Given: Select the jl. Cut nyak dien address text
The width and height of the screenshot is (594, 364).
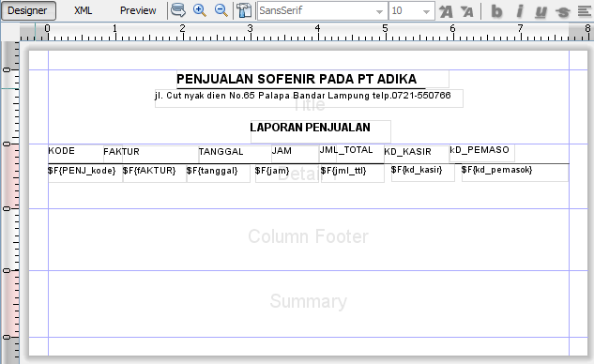Looking at the screenshot, I should (309, 99).
